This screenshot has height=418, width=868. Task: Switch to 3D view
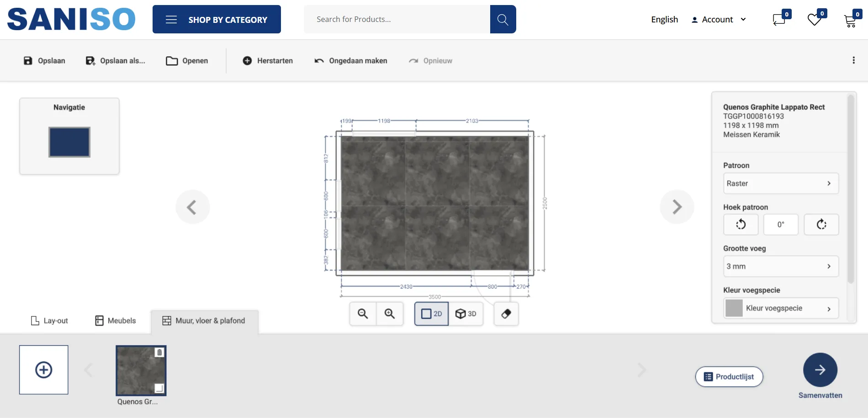[x=466, y=314]
